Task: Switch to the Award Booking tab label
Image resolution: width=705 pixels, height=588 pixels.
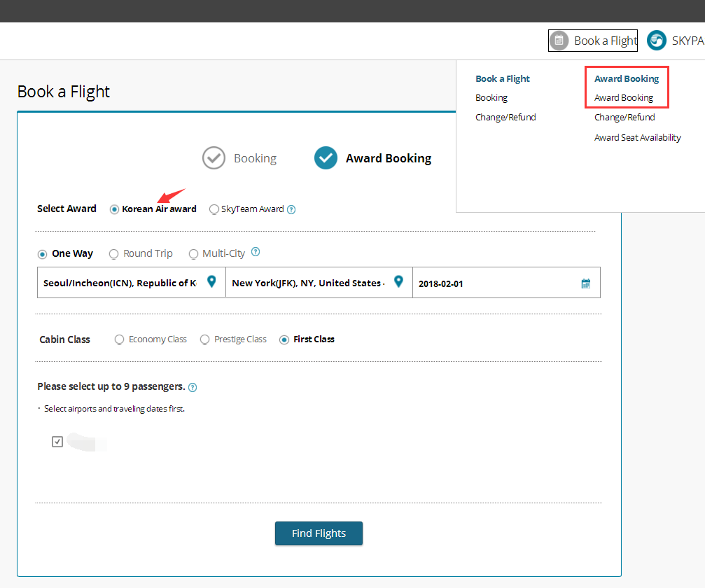Action: 389,158
